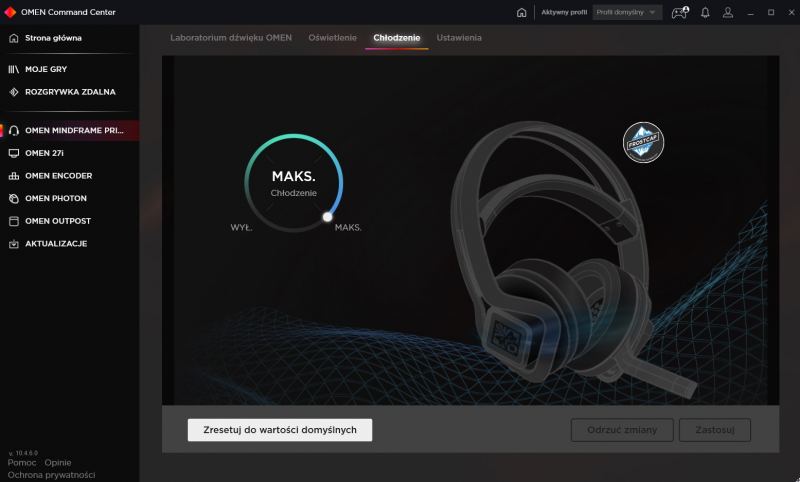This screenshot has width=800, height=482.
Task: Click Zresetuj do wartości domyślnych button
Action: coord(280,430)
